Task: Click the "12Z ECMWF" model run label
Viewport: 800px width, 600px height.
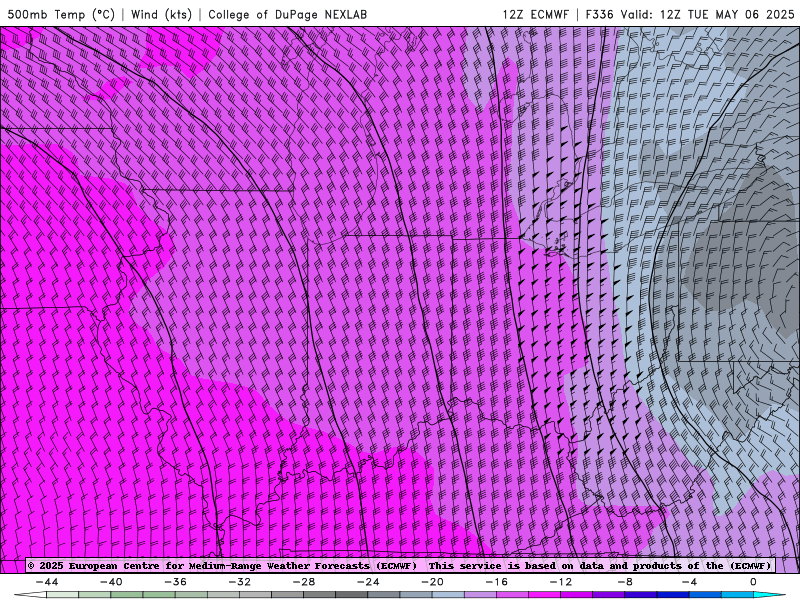Action: (535, 14)
